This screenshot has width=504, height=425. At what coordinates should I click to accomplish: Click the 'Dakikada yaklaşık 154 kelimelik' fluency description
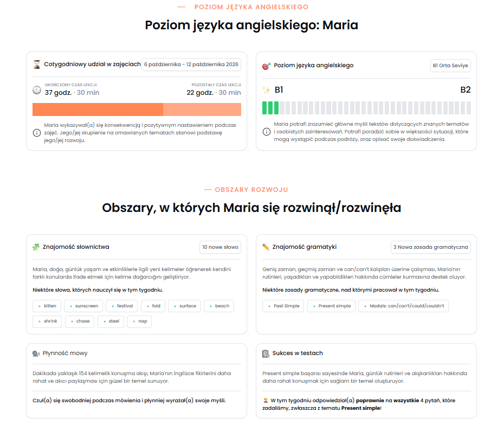(x=132, y=377)
